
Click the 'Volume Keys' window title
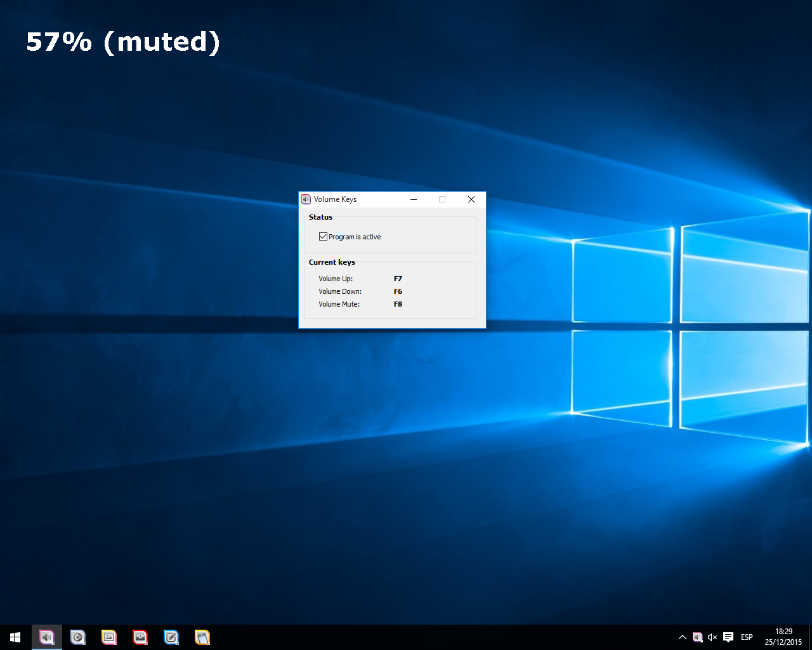335,199
